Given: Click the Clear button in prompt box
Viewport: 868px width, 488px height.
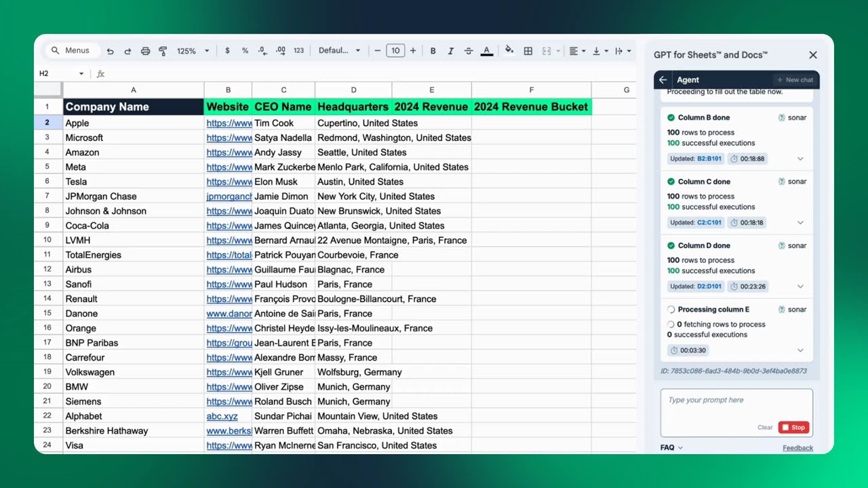Looking at the screenshot, I should 765,428.
